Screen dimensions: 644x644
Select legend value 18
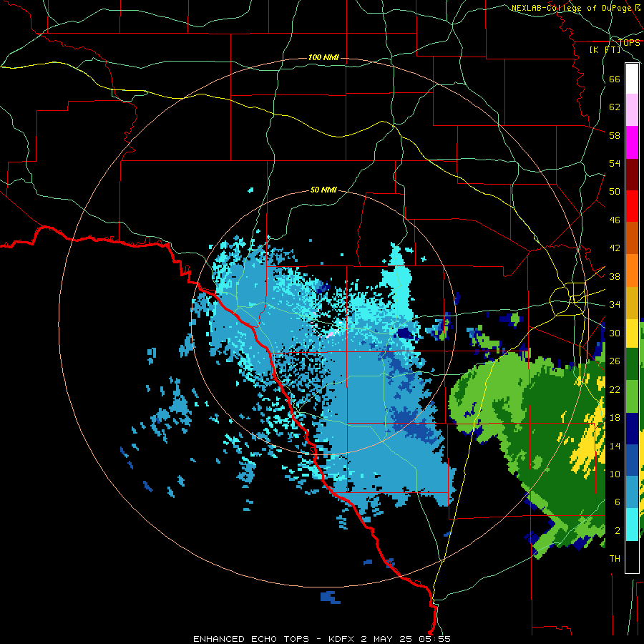615,418
